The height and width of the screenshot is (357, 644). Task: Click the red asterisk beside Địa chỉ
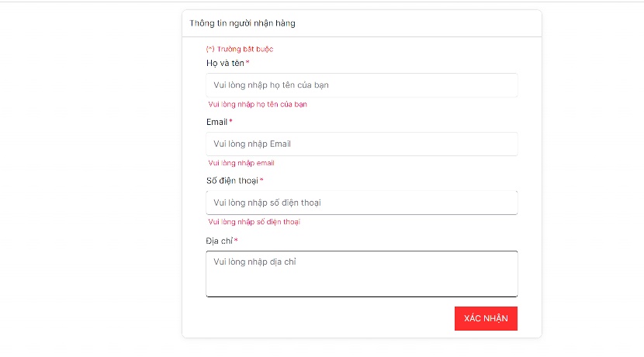point(236,240)
